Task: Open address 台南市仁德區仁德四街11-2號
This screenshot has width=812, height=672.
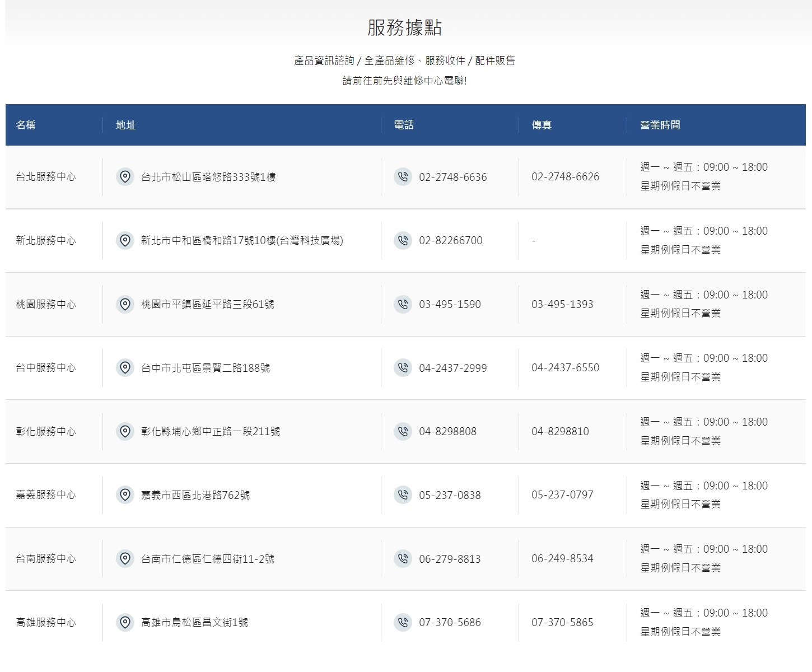Action: pos(207,559)
